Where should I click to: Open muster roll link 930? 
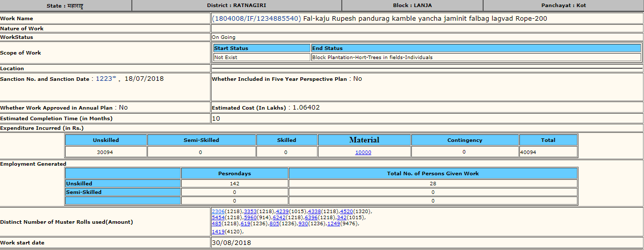[303, 223]
